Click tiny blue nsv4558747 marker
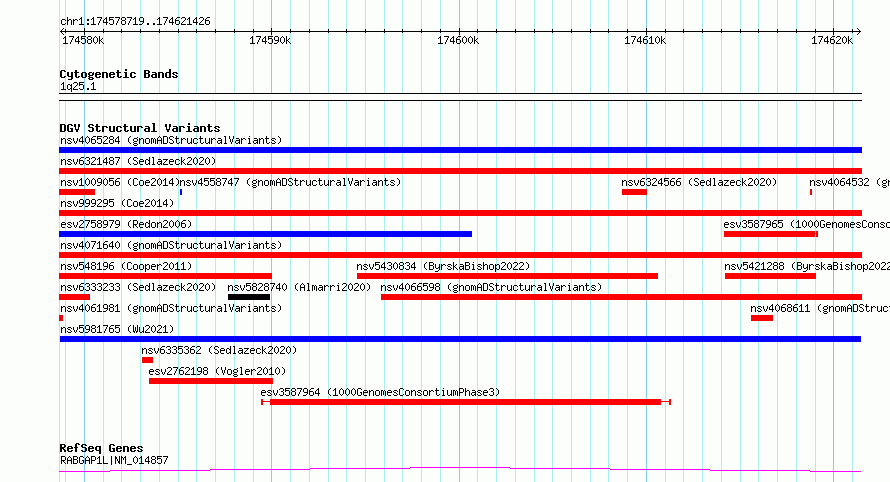This screenshot has width=890, height=482. coord(181,192)
